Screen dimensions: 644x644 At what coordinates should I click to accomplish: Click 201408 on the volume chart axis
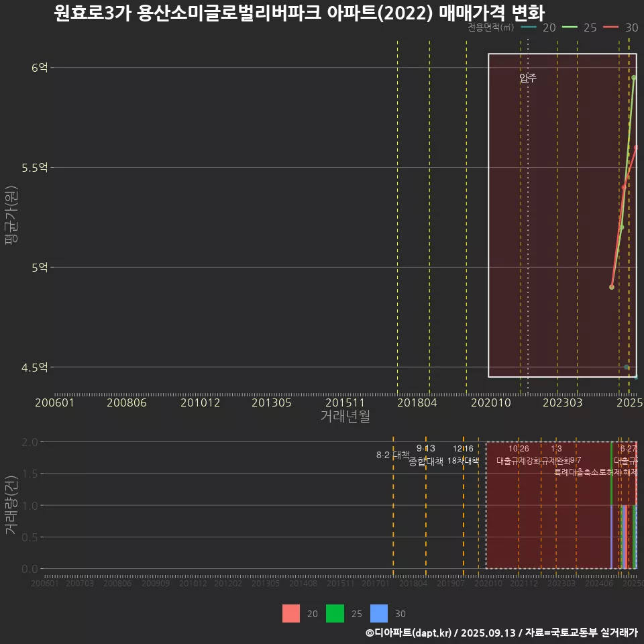pos(303,583)
